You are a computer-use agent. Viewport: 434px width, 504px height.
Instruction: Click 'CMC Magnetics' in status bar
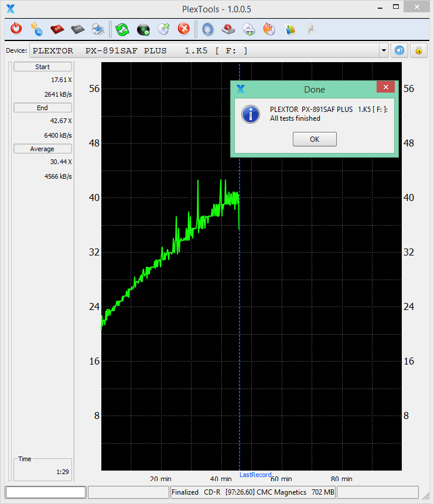[x=281, y=492]
